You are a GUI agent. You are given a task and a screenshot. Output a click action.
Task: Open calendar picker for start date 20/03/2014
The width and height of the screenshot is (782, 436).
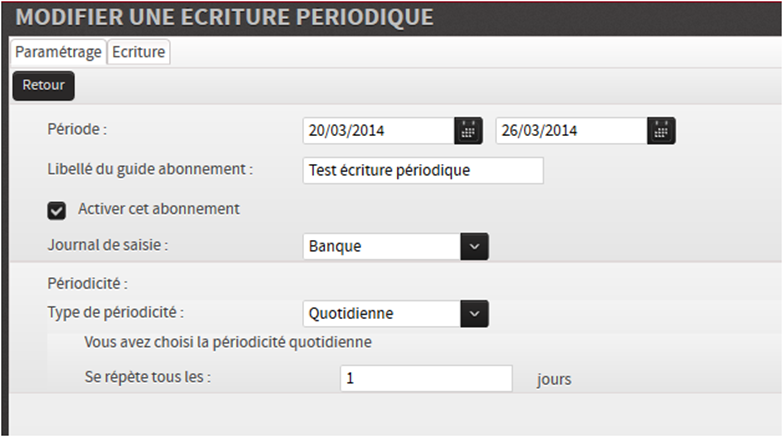click(x=468, y=131)
